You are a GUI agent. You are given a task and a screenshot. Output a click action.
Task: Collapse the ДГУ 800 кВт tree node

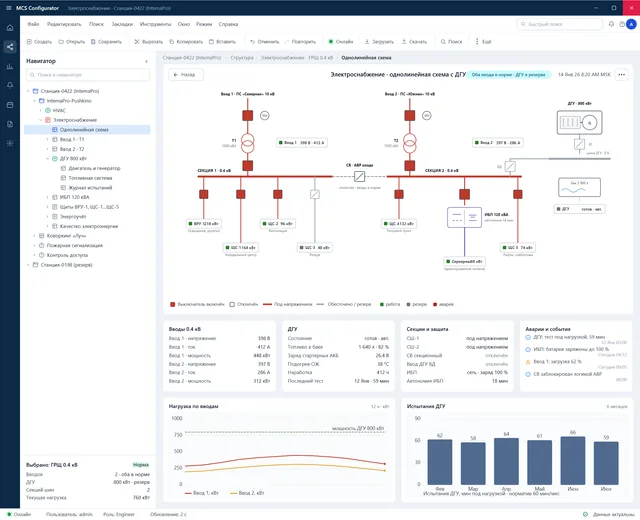point(47,159)
